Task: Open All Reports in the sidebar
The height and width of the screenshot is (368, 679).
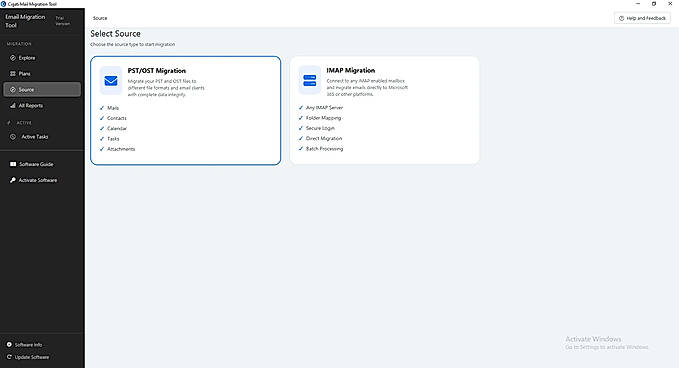Action: 42,106
